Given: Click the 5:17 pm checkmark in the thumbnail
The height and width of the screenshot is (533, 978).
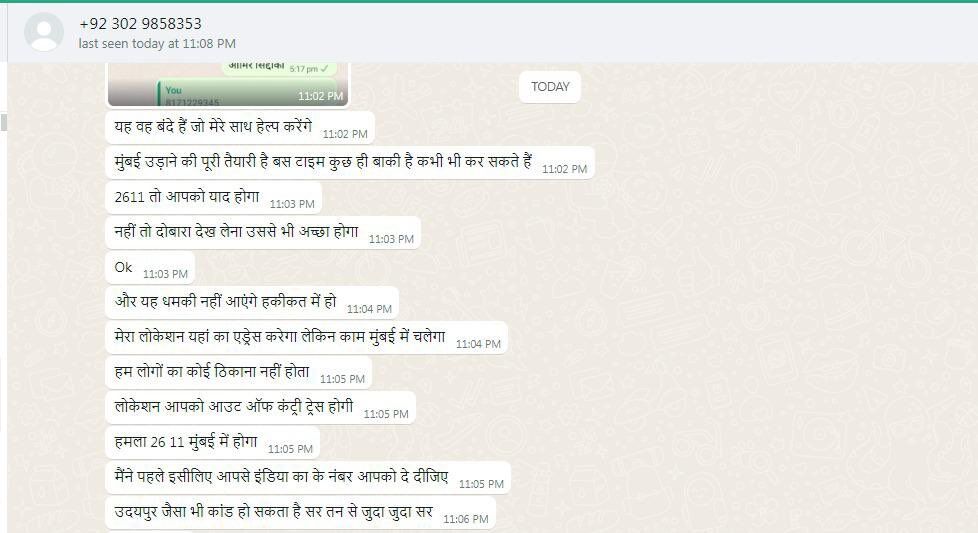Looking at the screenshot, I should pyautogui.click(x=324, y=69).
